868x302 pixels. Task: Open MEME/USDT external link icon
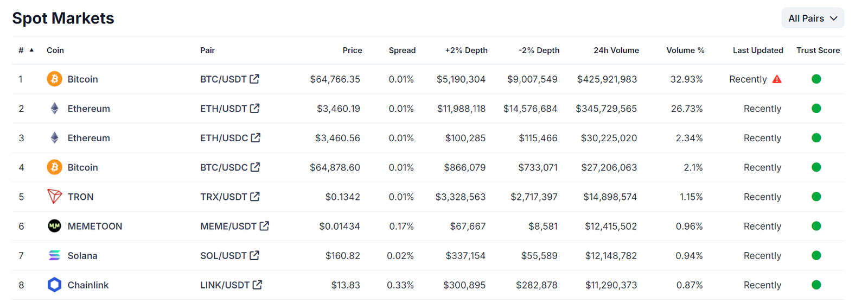264,225
